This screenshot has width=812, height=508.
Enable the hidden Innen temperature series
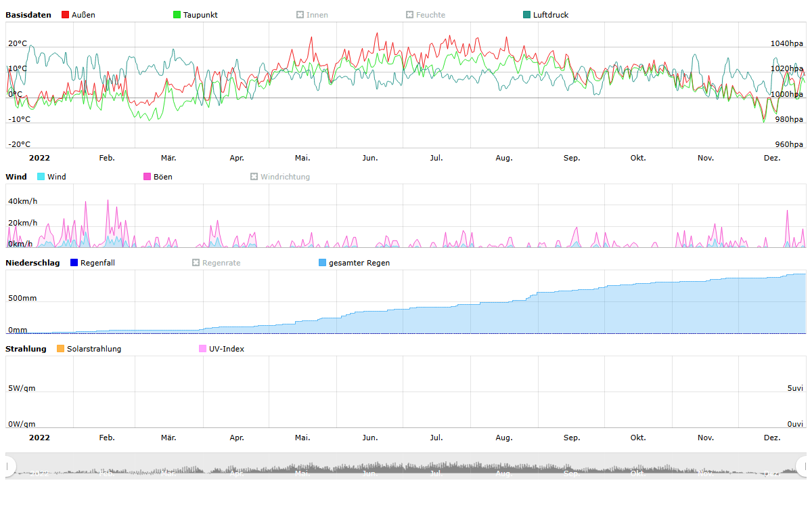pyautogui.click(x=300, y=15)
